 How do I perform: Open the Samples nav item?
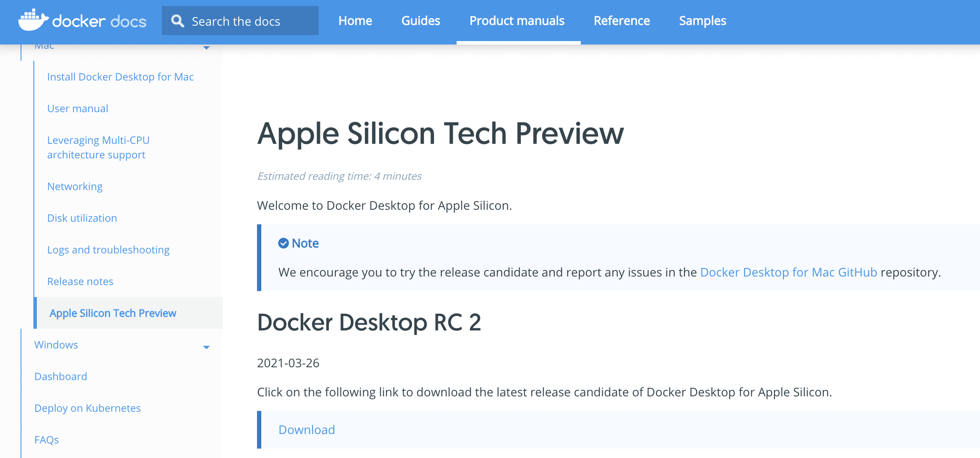pos(702,21)
